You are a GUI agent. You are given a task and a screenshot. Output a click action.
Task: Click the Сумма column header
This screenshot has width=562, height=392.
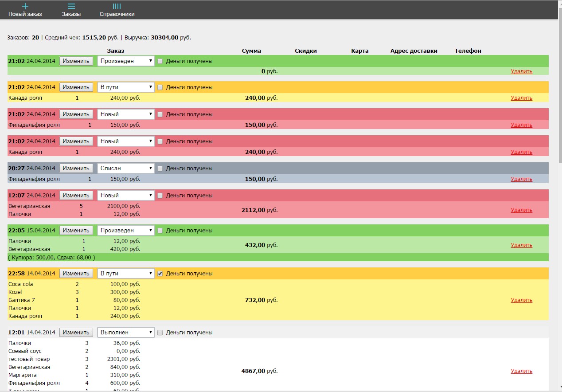[x=251, y=51]
